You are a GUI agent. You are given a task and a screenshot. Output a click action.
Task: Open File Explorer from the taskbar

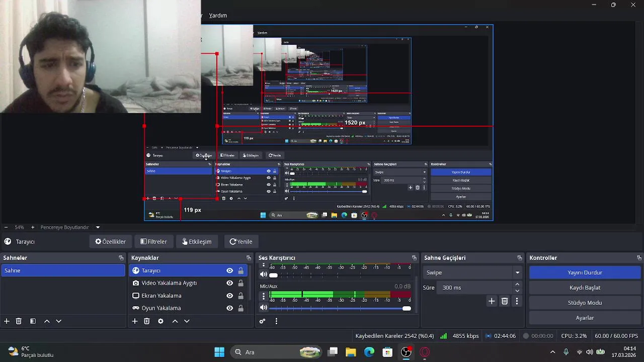(x=351, y=352)
